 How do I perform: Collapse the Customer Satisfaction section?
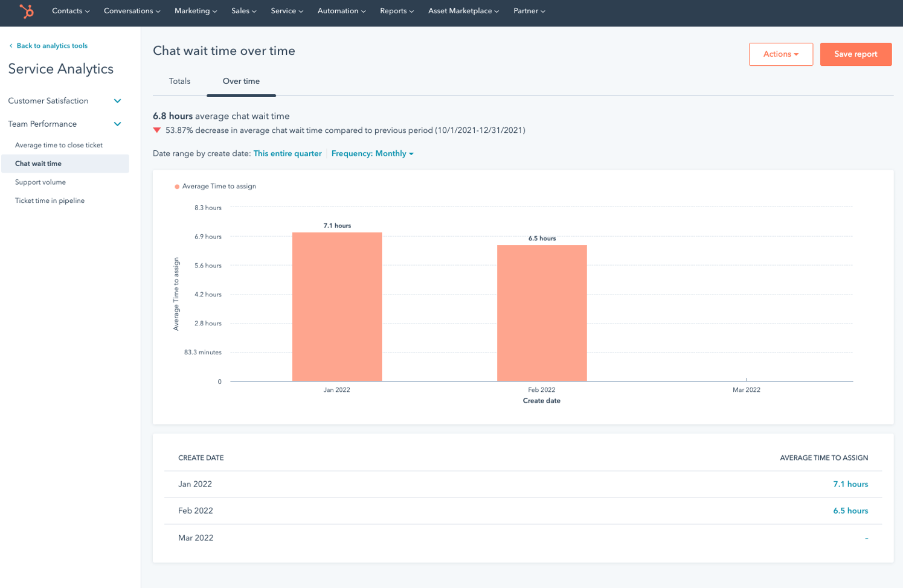[117, 101]
